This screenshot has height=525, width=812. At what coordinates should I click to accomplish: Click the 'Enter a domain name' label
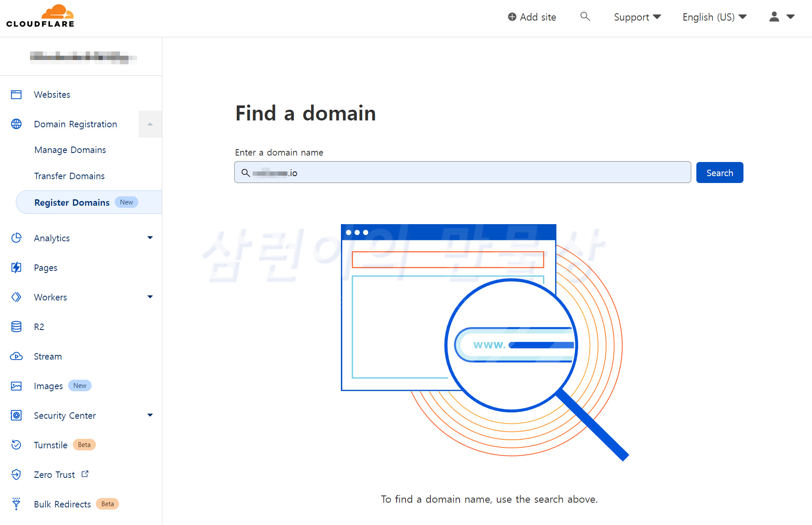pos(279,153)
